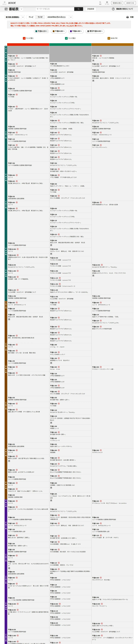Play the 午前6:00 Radio 1 マイあさ!
138x644 pixels.
[17, 76]
